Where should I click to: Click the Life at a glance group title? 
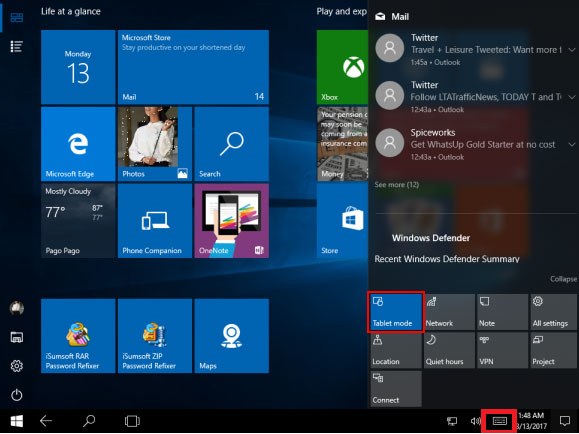71,11
